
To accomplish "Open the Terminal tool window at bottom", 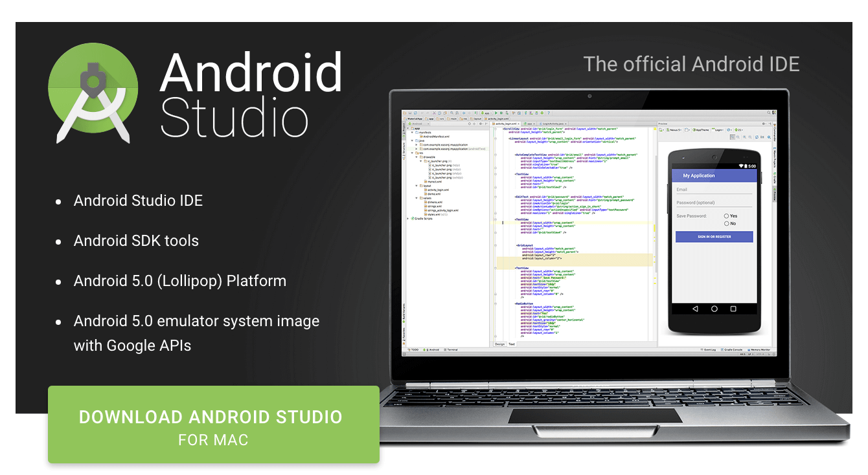I will point(451,349).
